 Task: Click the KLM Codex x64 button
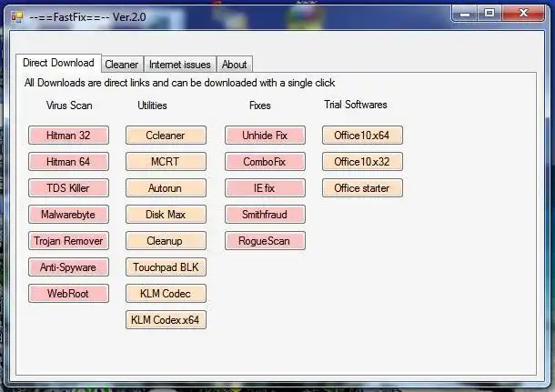[x=166, y=320]
